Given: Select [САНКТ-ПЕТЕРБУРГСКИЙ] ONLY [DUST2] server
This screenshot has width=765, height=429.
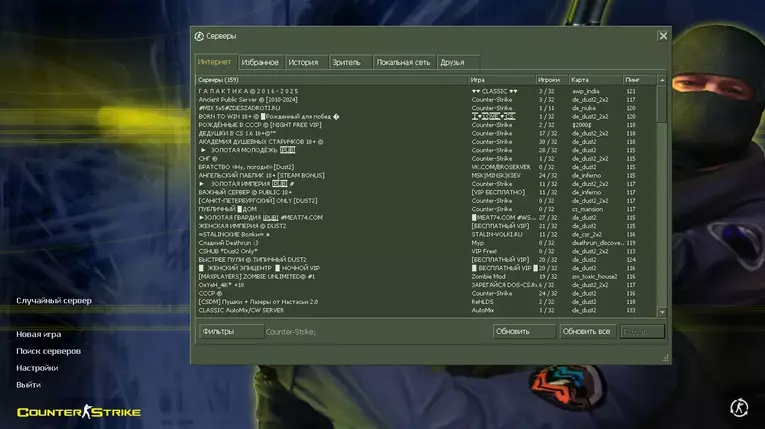Looking at the screenshot, I should click(x=426, y=201).
